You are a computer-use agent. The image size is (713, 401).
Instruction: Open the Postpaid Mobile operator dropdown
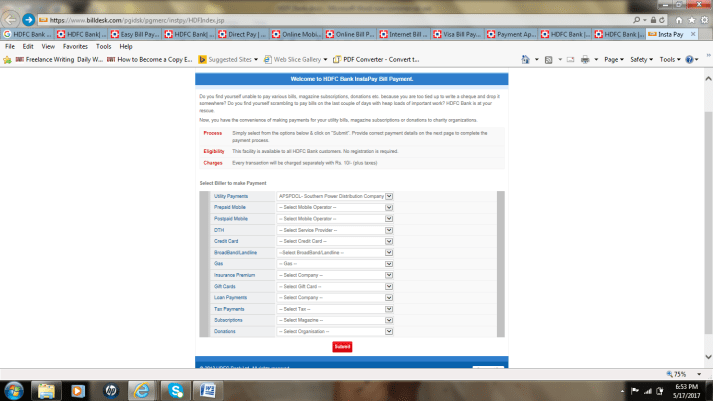(x=335, y=219)
